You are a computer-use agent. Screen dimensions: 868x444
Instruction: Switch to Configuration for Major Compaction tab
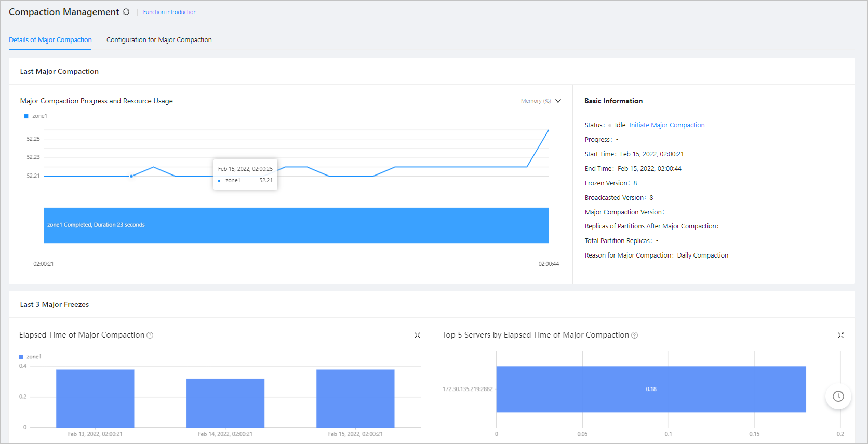(159, 40)
